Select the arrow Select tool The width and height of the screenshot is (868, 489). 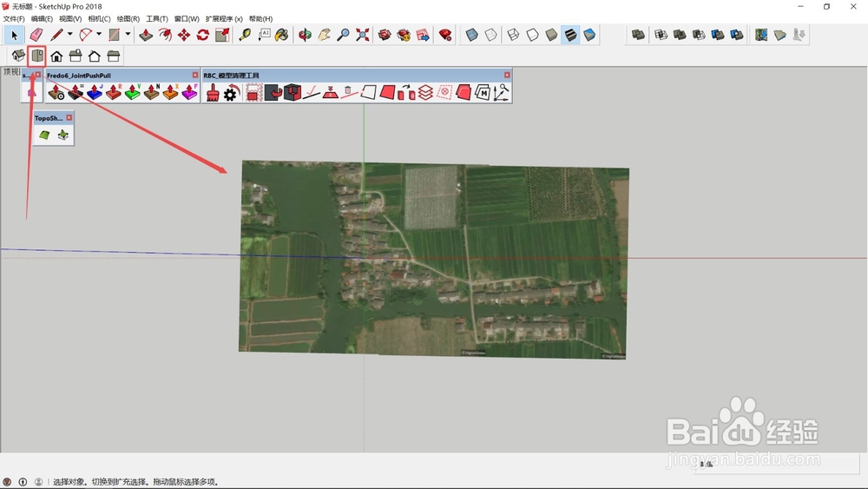(x=15, y=35)
